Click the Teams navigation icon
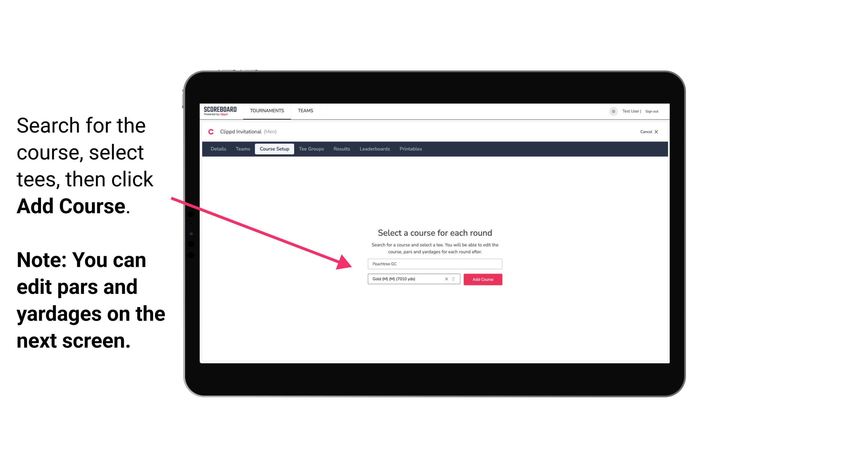 click(x=305, y=110)
